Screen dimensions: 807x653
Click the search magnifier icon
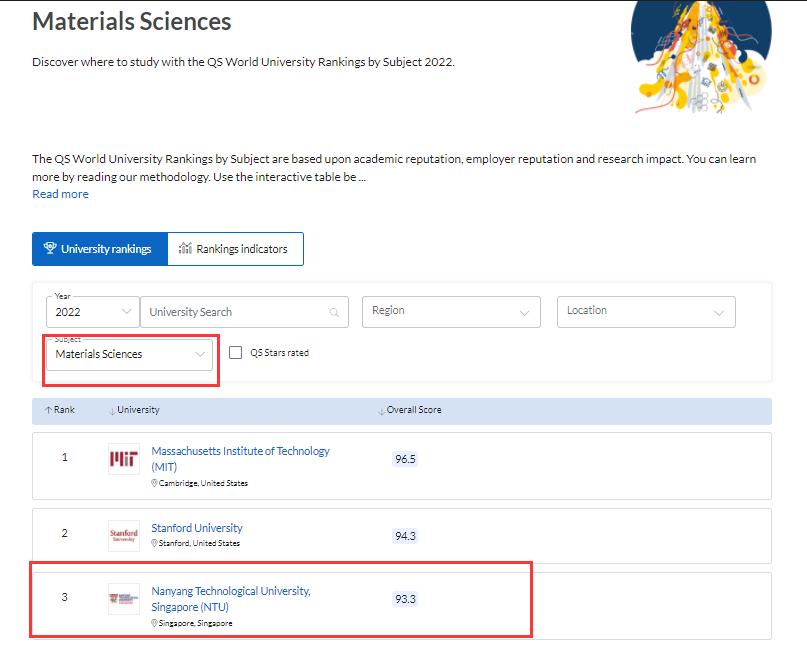coord(334,312)
